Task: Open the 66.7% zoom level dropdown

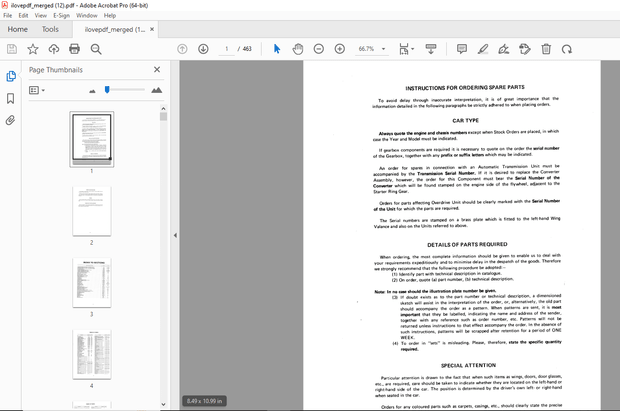Action: (x=372, y=49)
